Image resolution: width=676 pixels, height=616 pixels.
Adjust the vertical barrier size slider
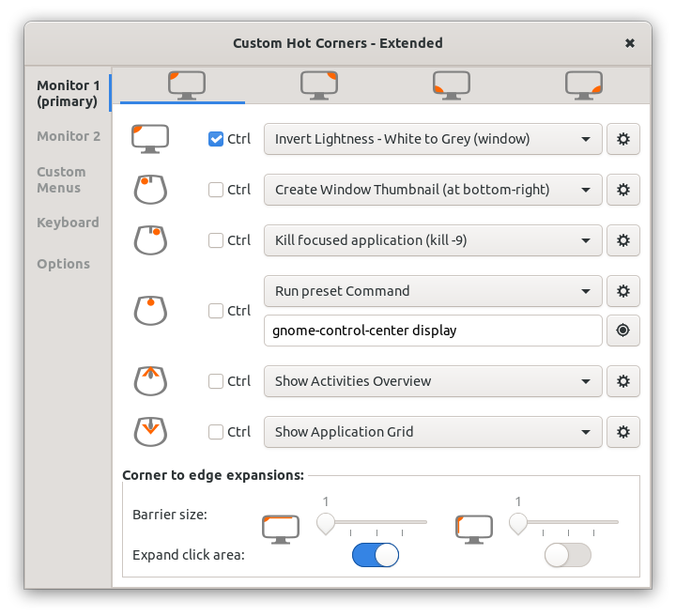[x=564, y=522]
